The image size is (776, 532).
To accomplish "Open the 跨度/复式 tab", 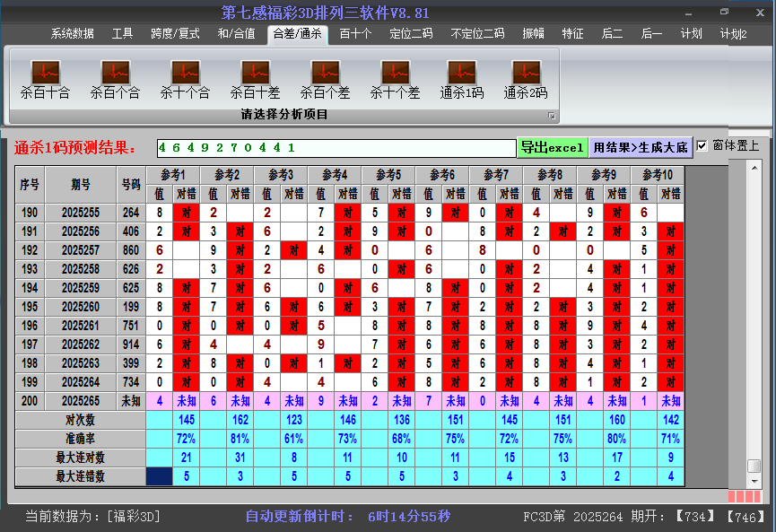I will (x=175, y=34).
